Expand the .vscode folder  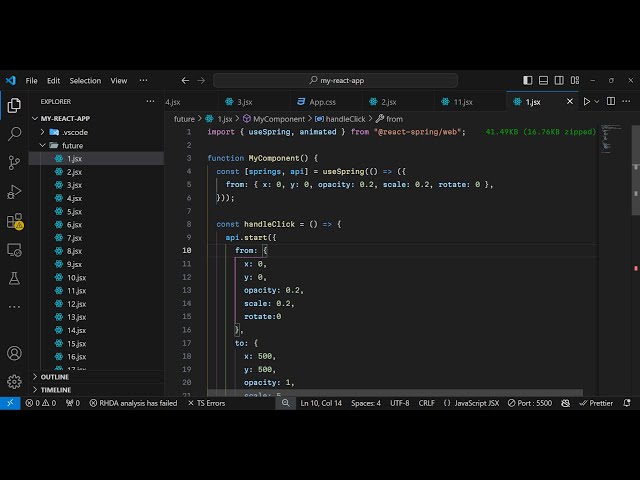click(74, 132)
